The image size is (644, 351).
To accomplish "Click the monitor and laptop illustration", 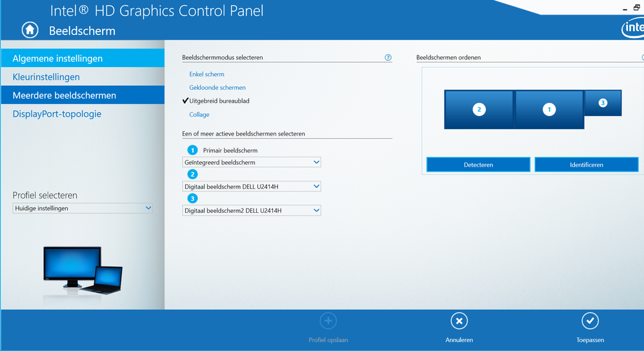I will point(83,271).
